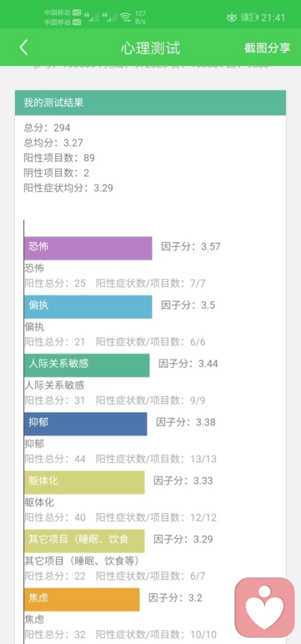301x644 pixels.
Task: Tap the 总分 294 line
Action: tap(47, 128)
